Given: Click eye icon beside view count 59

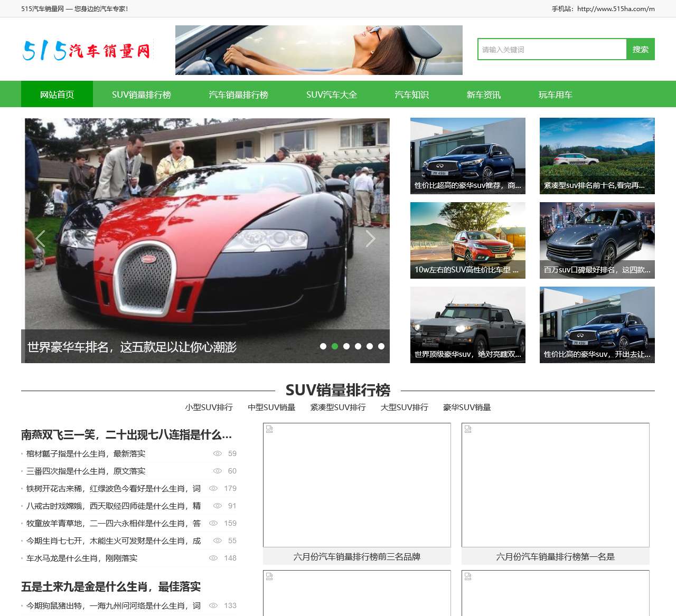Looking at the screenshot, I should (x=217, y=453).
